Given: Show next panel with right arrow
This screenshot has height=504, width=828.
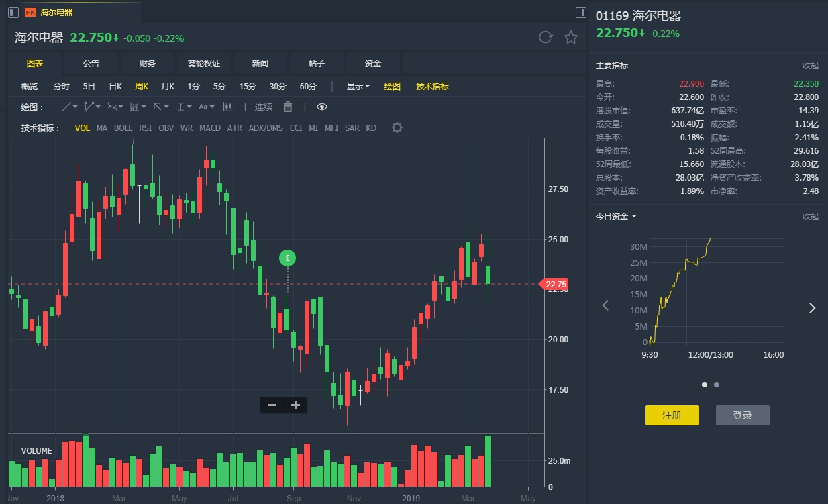Looking at the screenshot, I should click(x=812, y=308).
